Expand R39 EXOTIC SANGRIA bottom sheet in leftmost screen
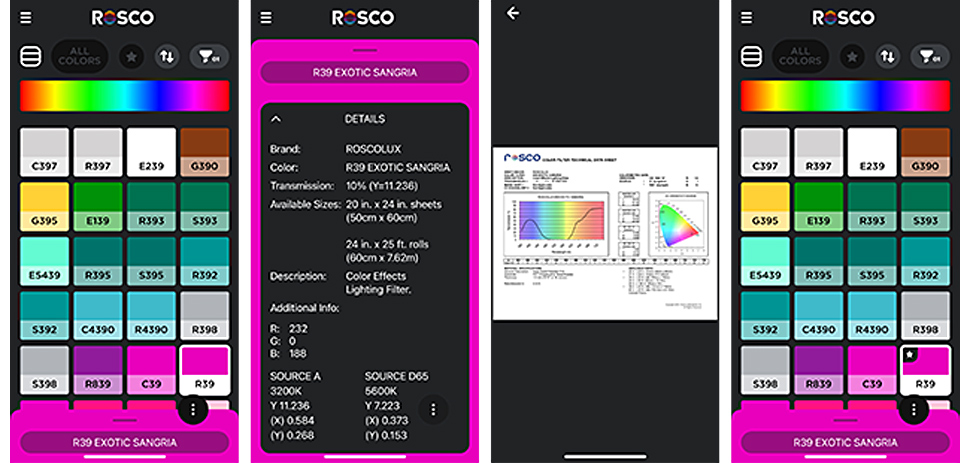 [124, 441]
